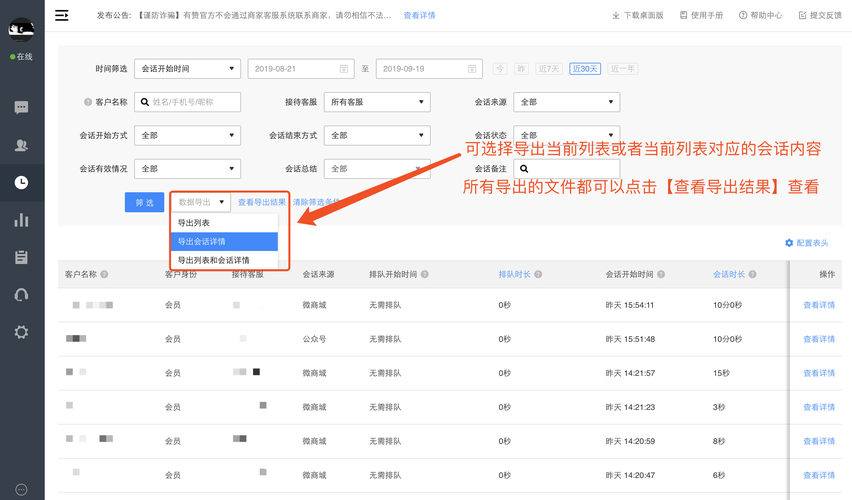Click help icon beside 客户名称 filter label
The height and width of the screenshot is (500, 852).
point(87,102)
